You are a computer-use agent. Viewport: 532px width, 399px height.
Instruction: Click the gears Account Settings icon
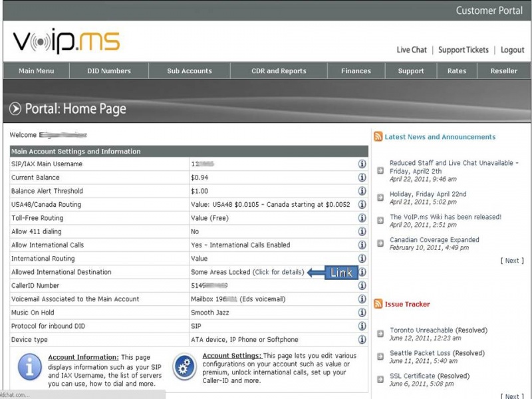pos(185,367)
